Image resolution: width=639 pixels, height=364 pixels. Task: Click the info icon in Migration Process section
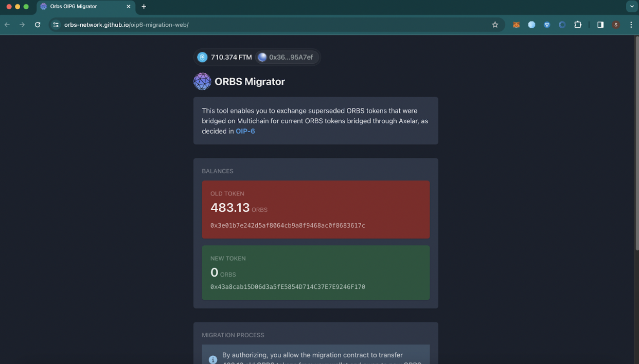(x=213, y=359)
